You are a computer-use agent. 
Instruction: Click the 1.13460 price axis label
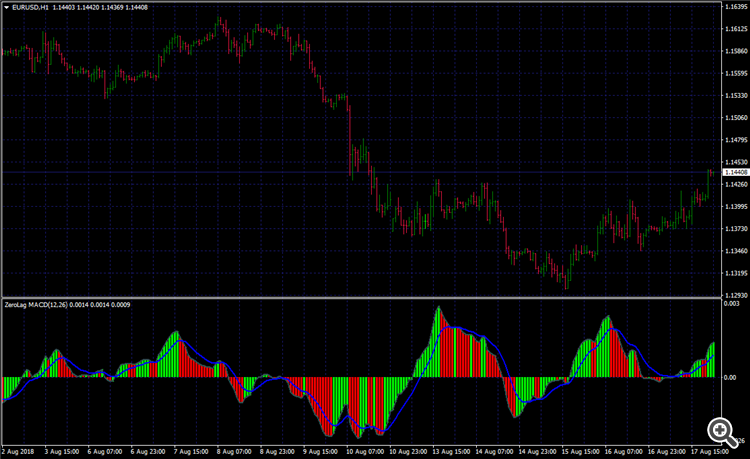pos(736,251)
